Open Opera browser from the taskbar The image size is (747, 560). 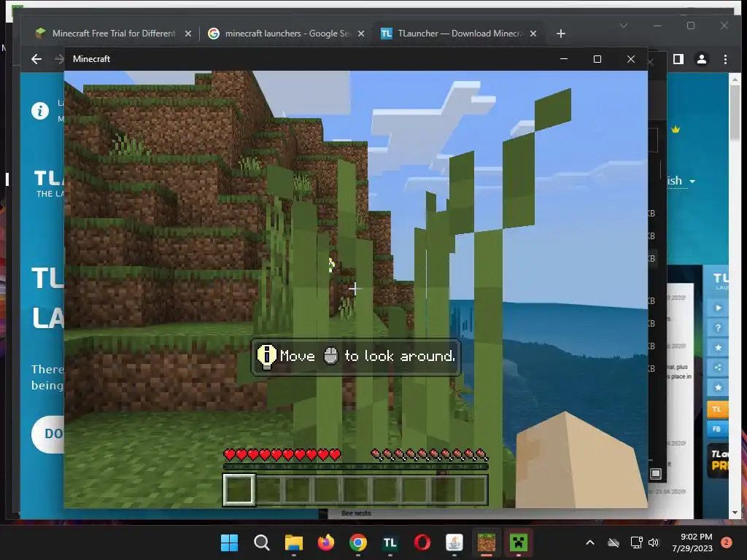coord(422,542)
